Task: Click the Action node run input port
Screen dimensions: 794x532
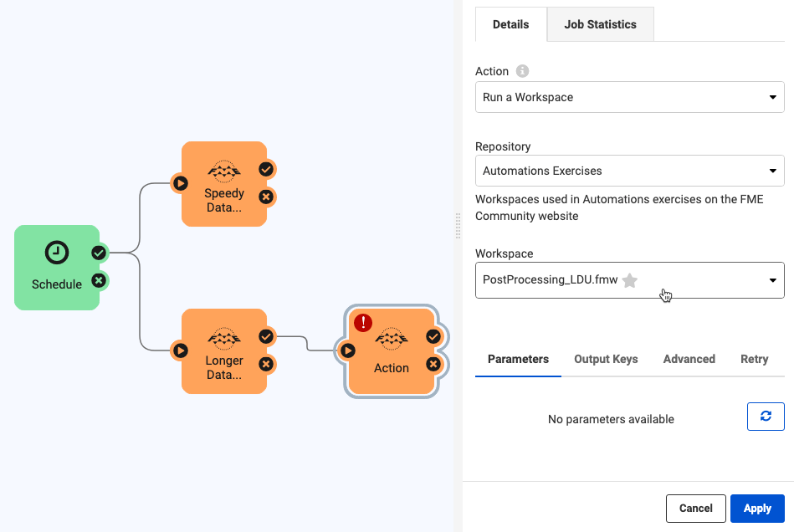Action: (x=346, y=350)
